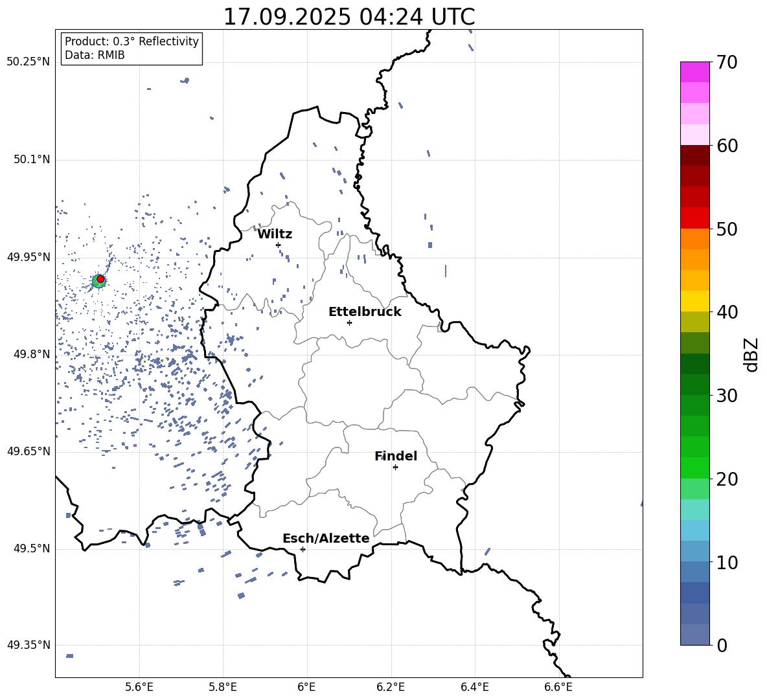The width and height of the screenshot is (767, 700).
Task: Click the red radar site marker
Action: point(100,279)
